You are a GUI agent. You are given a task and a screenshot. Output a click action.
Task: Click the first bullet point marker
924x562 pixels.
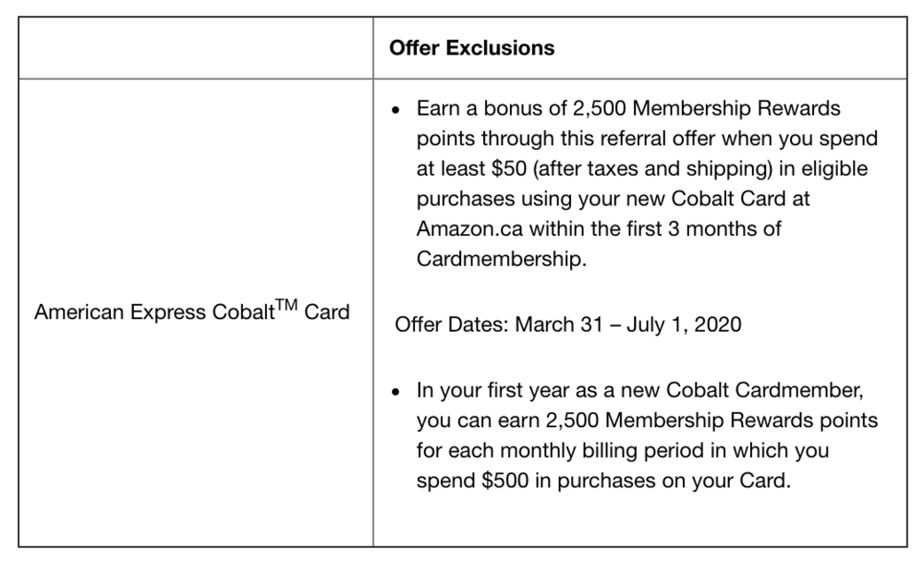[397, 111]
